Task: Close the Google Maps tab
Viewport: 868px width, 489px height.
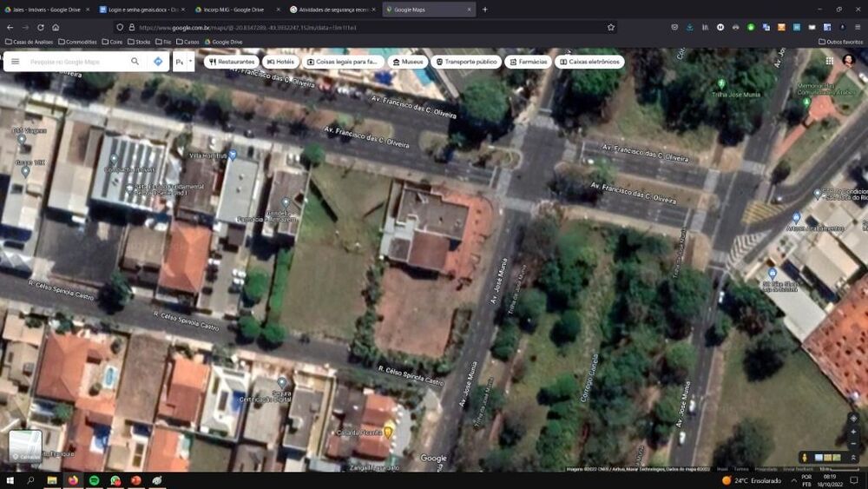Action: pyautogui.click(x=470, y=10)
